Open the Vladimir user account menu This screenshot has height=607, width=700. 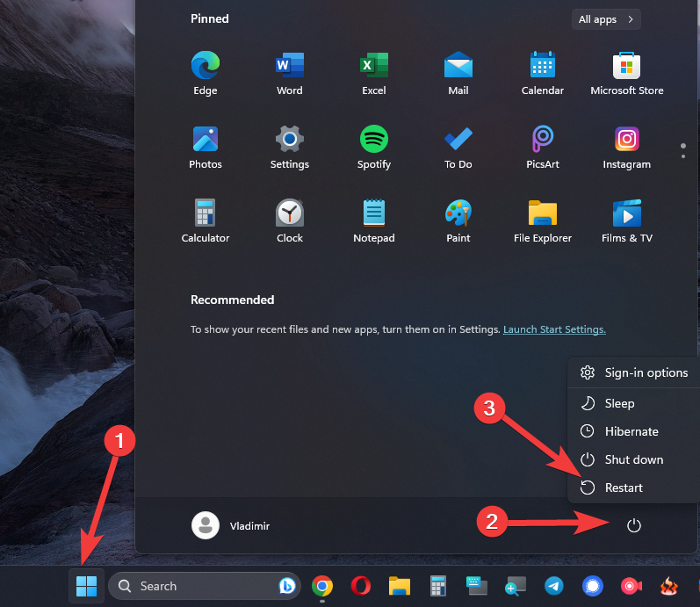[x=232, y=525]
